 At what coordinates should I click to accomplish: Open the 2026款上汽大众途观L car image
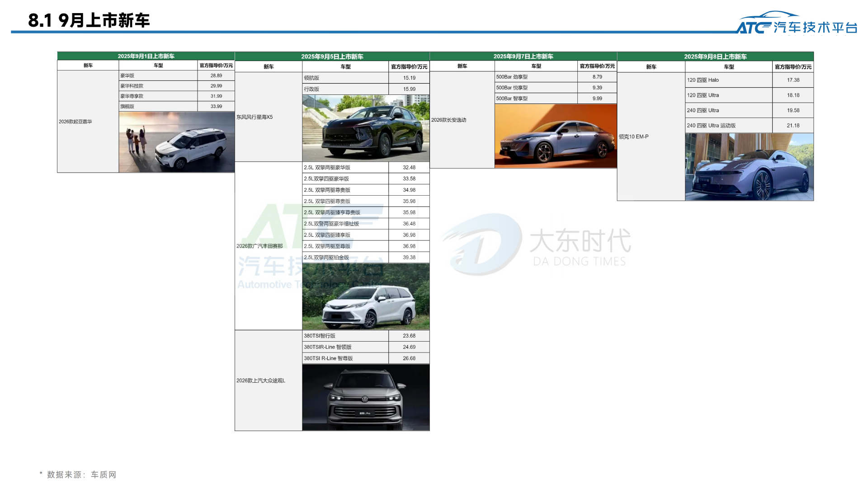[365, 398]
